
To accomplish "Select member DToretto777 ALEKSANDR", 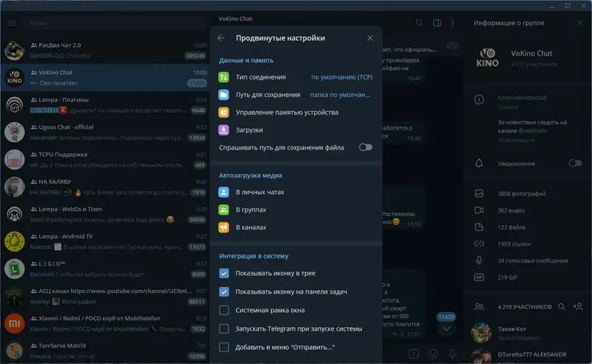I will [x=528, y=355].
